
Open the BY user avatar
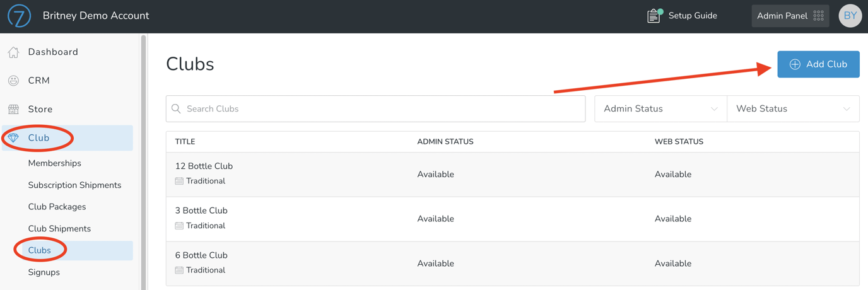(850, 16)
